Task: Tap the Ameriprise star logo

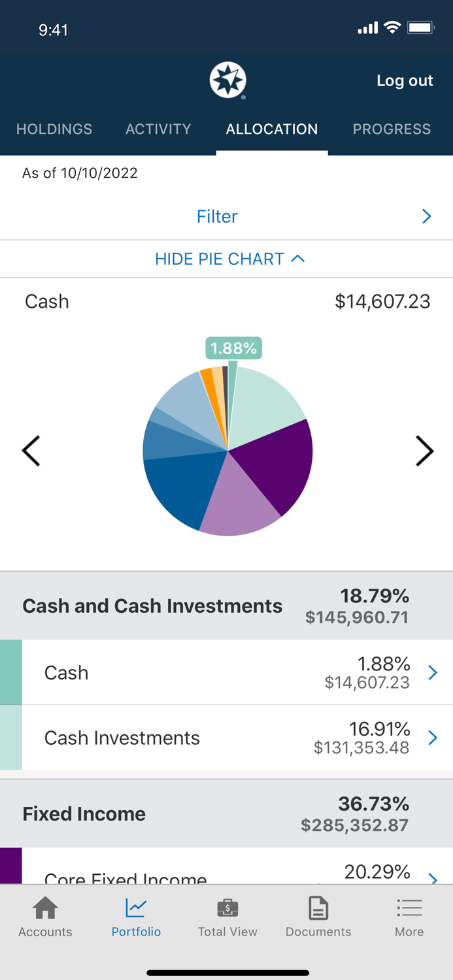Action: click(x=227, y=80)
